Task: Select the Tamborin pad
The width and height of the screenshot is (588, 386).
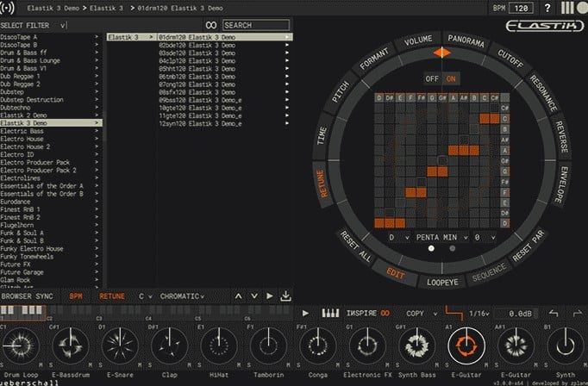Action: pos(268,346)
